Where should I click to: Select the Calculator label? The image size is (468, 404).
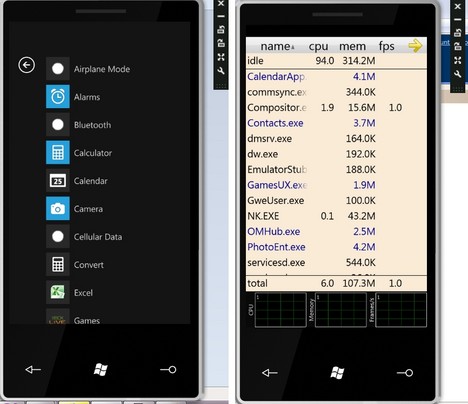(93, 153)
